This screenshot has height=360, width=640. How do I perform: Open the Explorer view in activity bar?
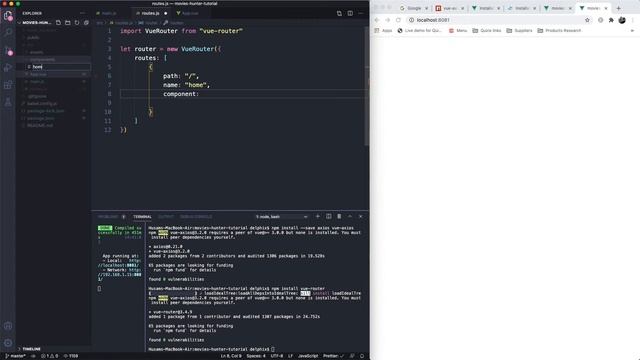(x=8, y=16)
